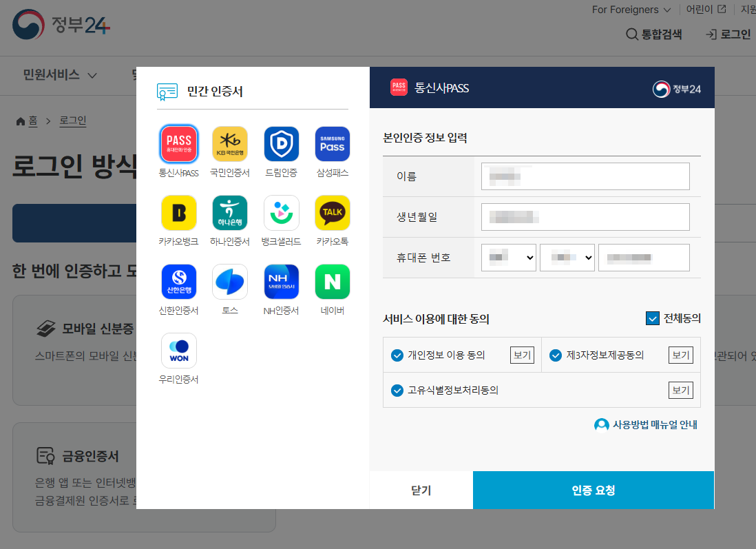Choose the 뱅크샐러드 icon
Viewport: 756px width, 549px height.
(282, 213)
